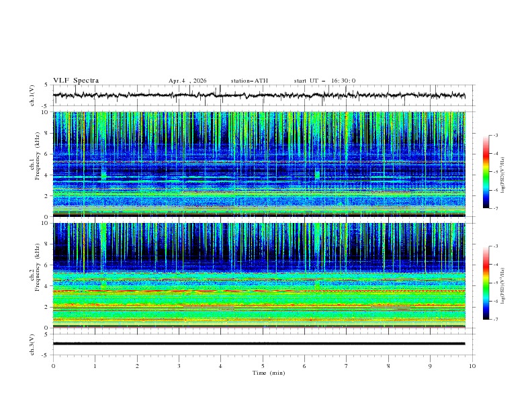Click the "station=ATH" label
Image resolution: width=532 pixels, height=411 pixels.
[x=249, y=81]
